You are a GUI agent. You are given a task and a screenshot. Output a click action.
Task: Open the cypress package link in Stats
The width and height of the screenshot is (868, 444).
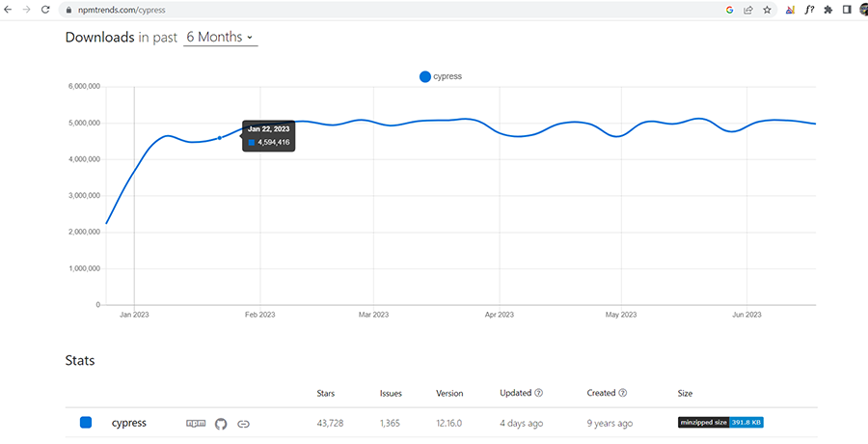(129, 423)
